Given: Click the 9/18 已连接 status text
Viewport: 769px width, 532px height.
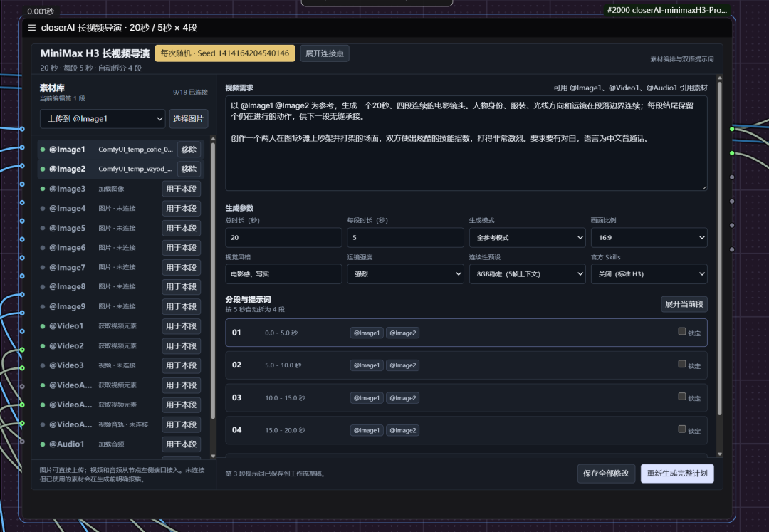Looking at the screenshot, I should [x=190, y=92].
